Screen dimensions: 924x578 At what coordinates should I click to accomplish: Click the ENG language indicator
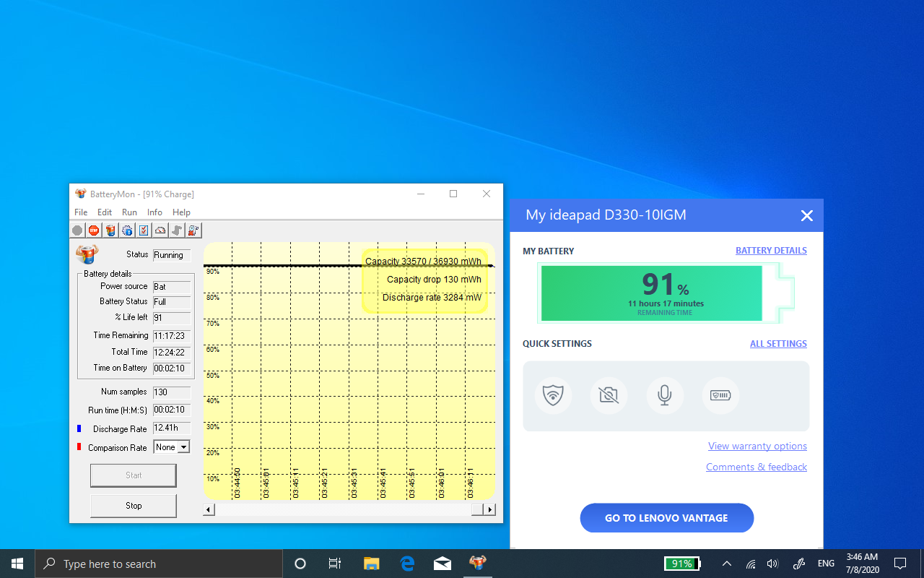point(826,564)
